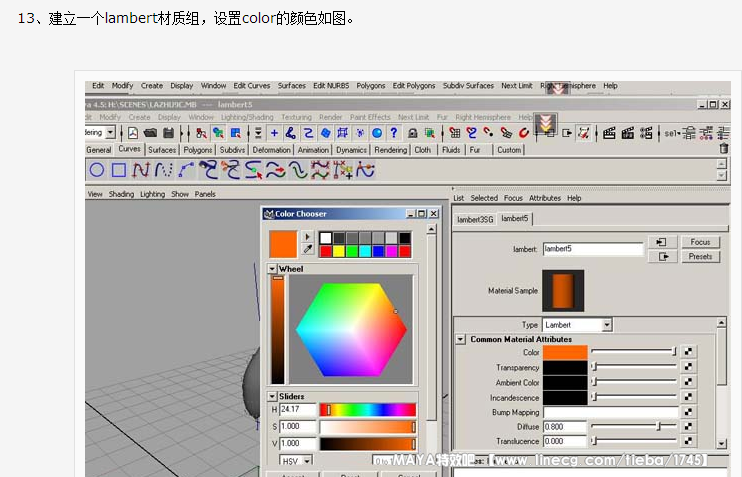The width and height of the screenshot is (742, 477).
Task: Click the go to input connection icon
Action: pos(661,242)
